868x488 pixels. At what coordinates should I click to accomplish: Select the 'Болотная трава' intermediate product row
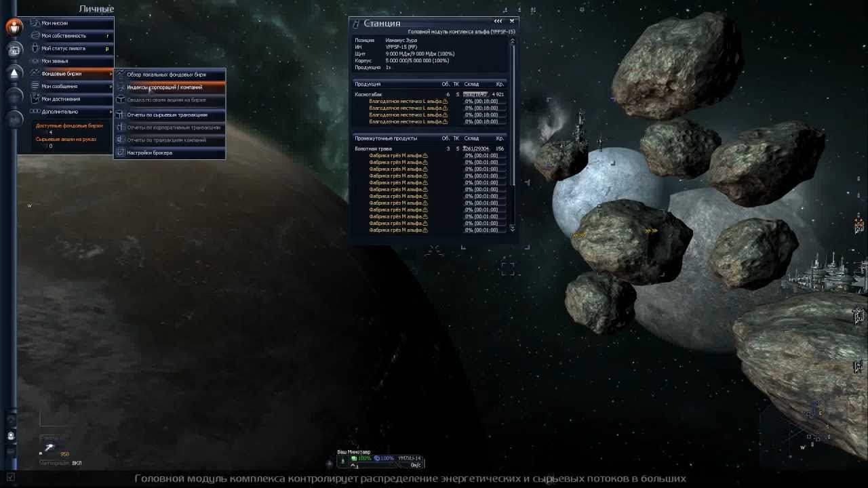tap(430, 148)
